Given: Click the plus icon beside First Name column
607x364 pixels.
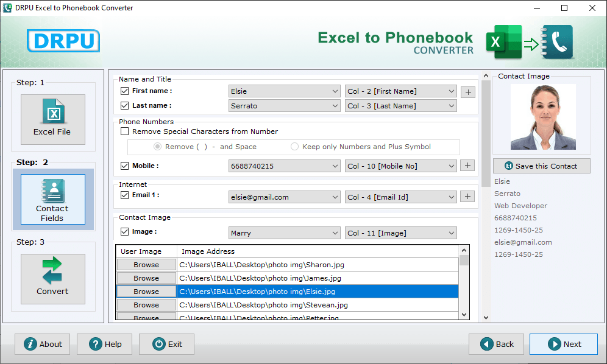Looking at the screenshot, I should coord(468,92).
